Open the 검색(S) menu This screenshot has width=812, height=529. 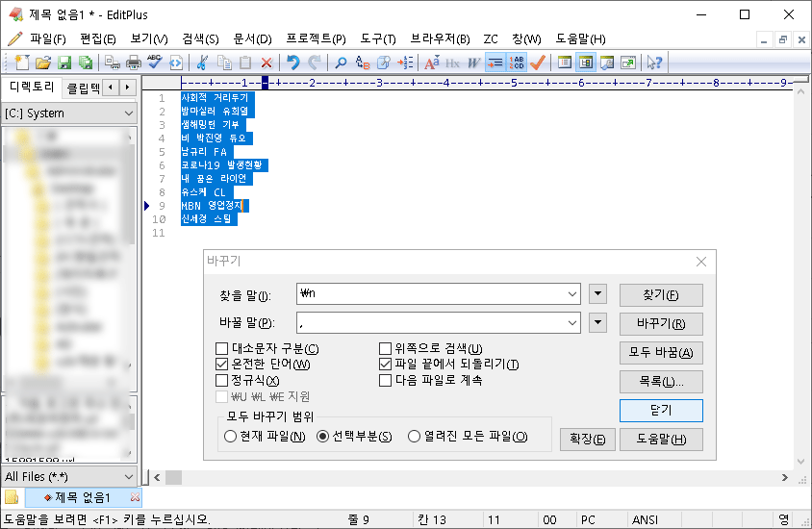point(200,38)
